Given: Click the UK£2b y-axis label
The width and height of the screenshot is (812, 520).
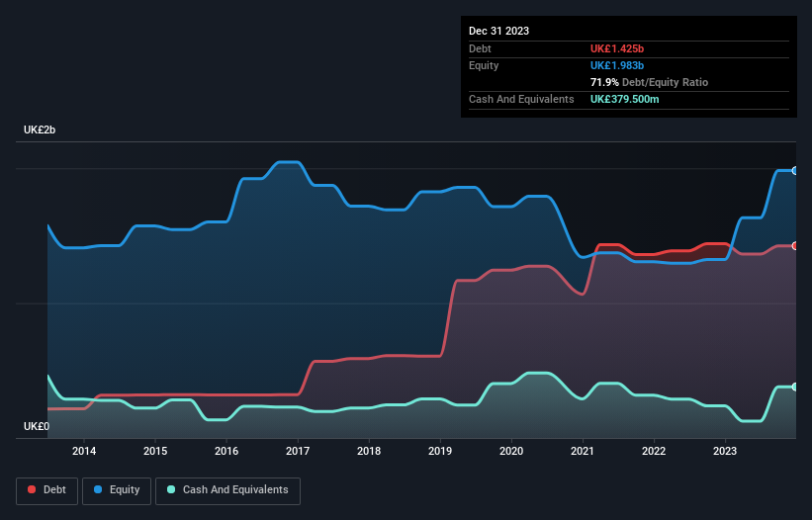Looking at the screenshot, I should coord(40,130).
